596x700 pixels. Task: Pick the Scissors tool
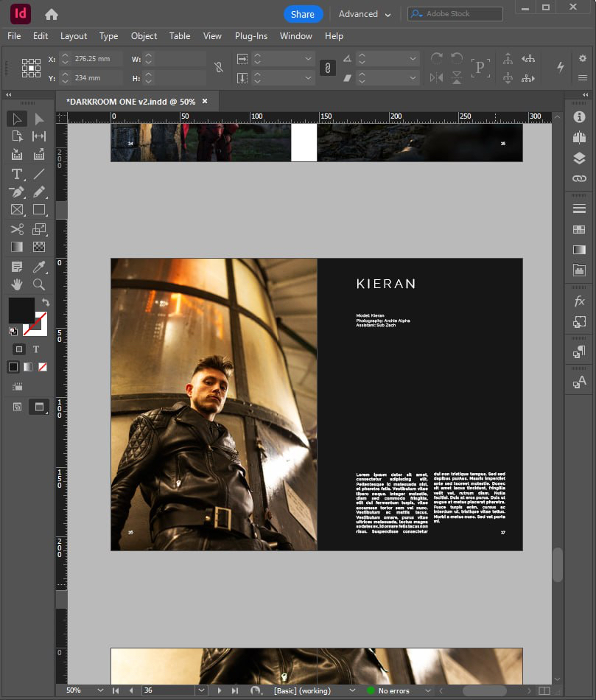point(17,229)
